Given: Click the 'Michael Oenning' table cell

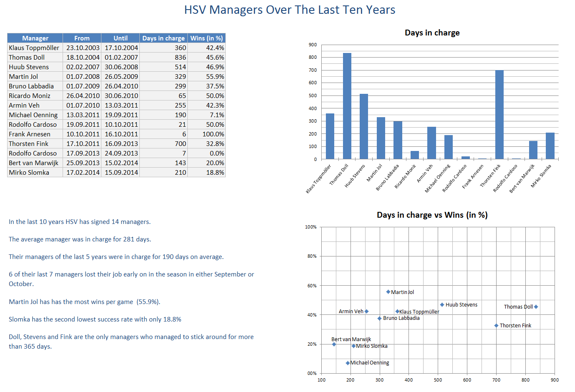Looking at the screenshot, I should (x=35, y=115).
